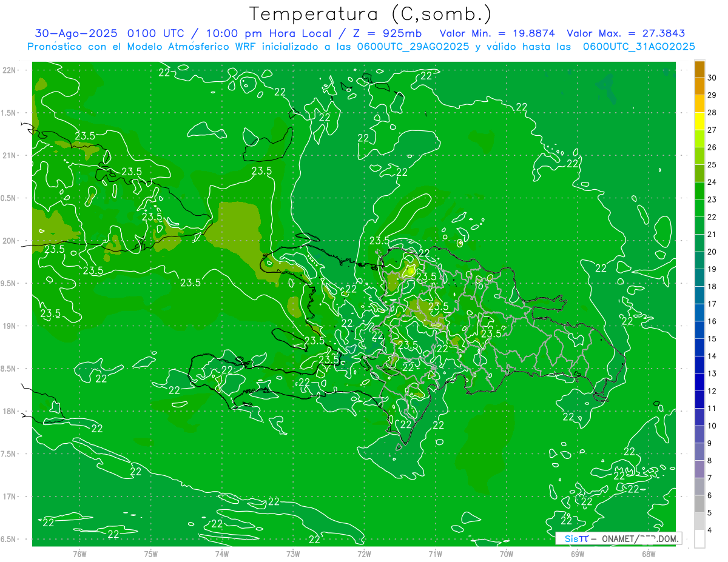Click legend value "26" on the color scale
The width and height of the screenshot is (728, 562).
712,147
